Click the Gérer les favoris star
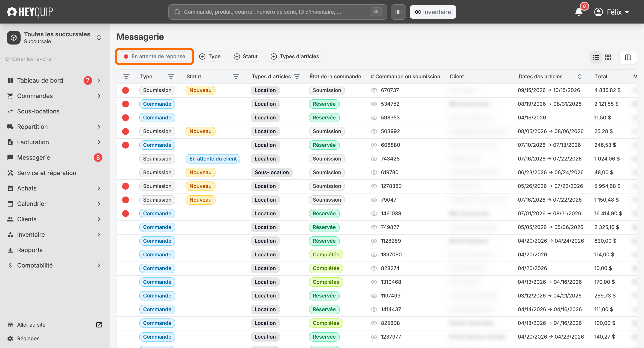The width and height of the screenshot is (644, 348). 8,59
